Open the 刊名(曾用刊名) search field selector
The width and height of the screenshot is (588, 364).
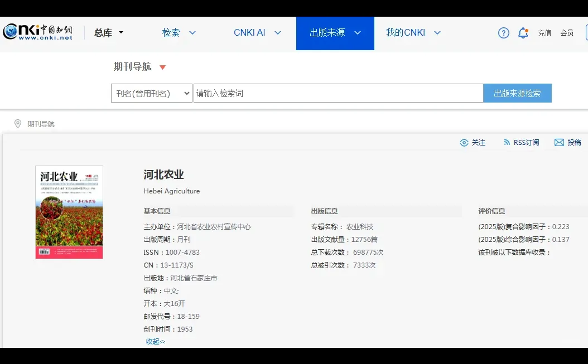151,93
